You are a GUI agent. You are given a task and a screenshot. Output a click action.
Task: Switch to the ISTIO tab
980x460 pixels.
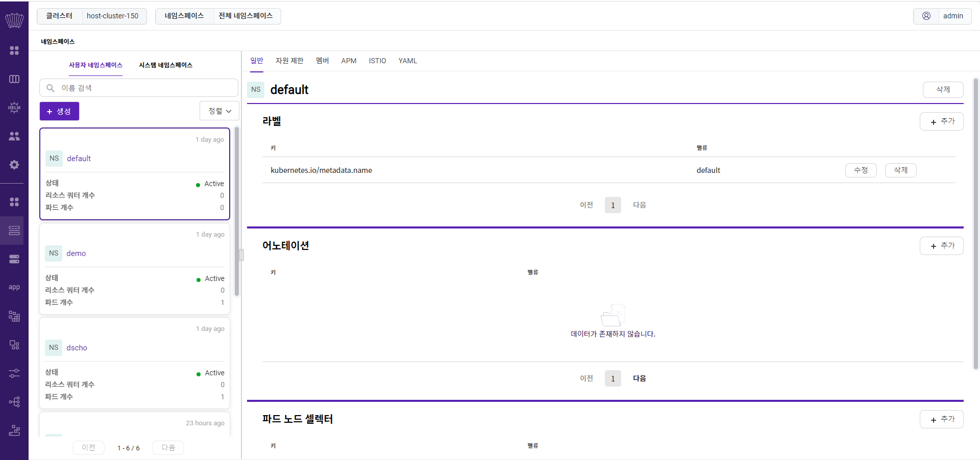(377, 61)
